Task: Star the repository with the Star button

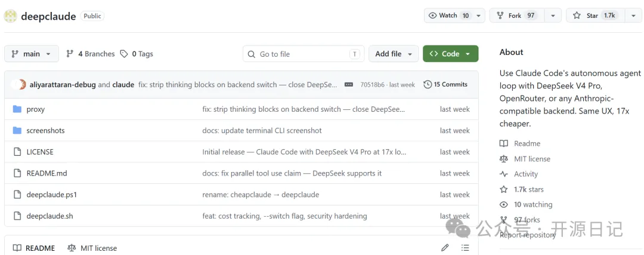Action: [x=596, y=16]
